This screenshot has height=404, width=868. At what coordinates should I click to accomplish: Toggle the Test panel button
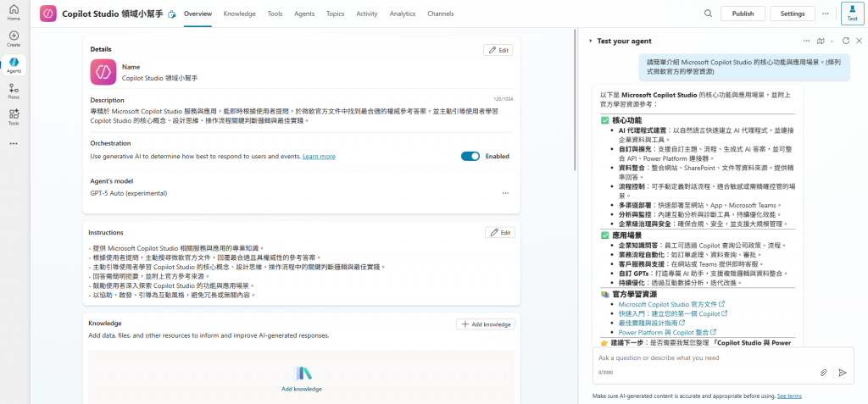click(853, 14)
